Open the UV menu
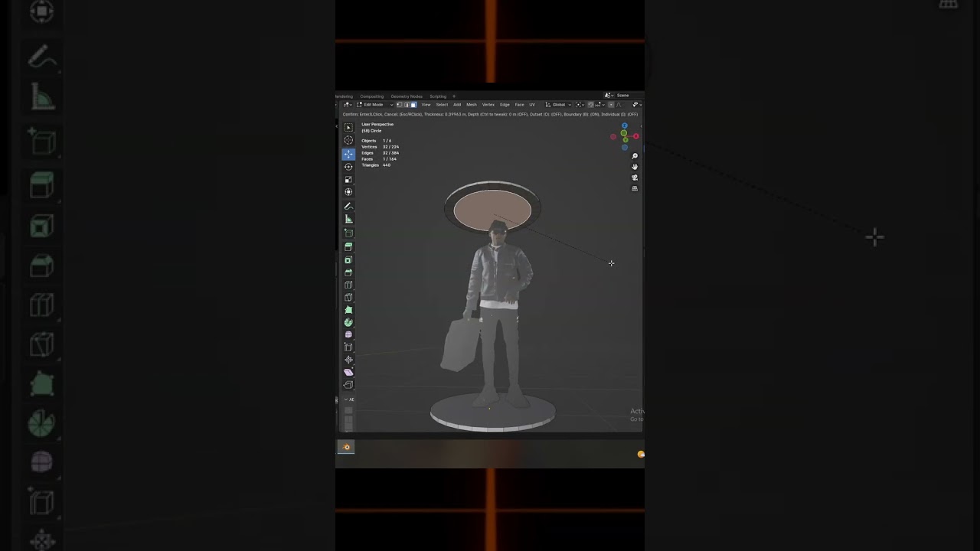Image resolution: width=980 pixels, height=551 pixels. pos(532,105)
